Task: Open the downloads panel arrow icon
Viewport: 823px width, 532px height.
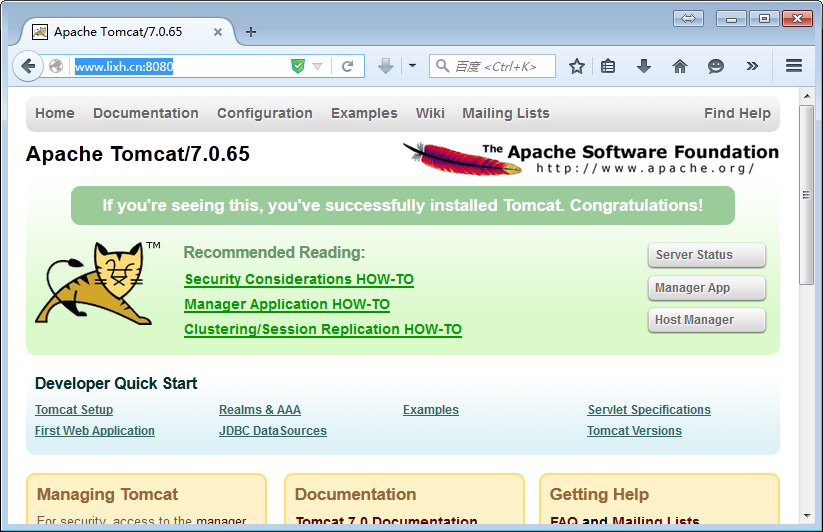Action: point(643,66)
